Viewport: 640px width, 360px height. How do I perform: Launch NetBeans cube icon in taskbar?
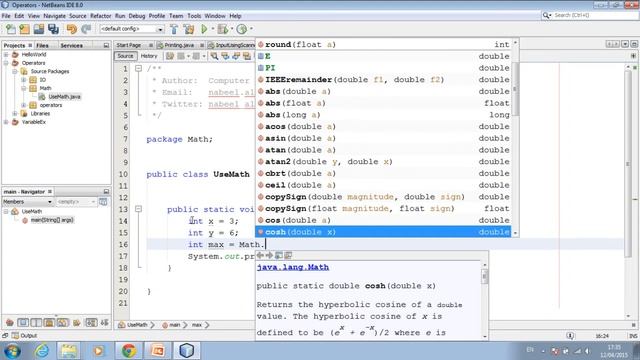187,350
